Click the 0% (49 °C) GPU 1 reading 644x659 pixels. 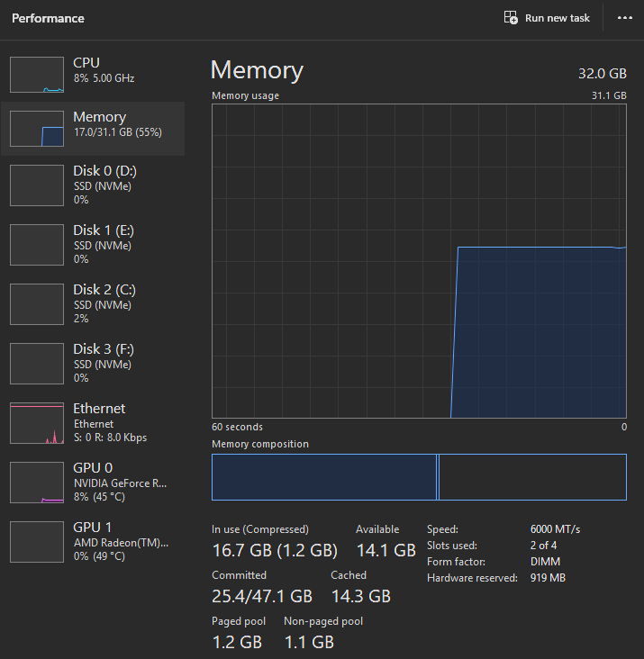(99, 556)
